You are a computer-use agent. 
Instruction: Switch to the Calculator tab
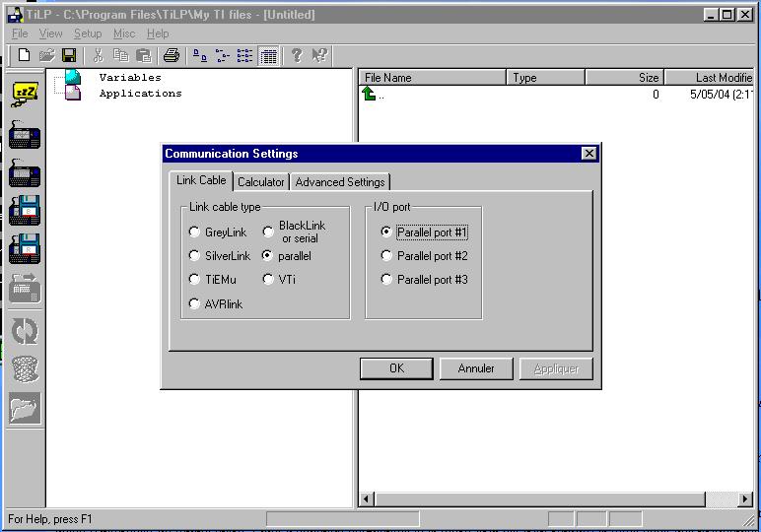coord(260,182)
